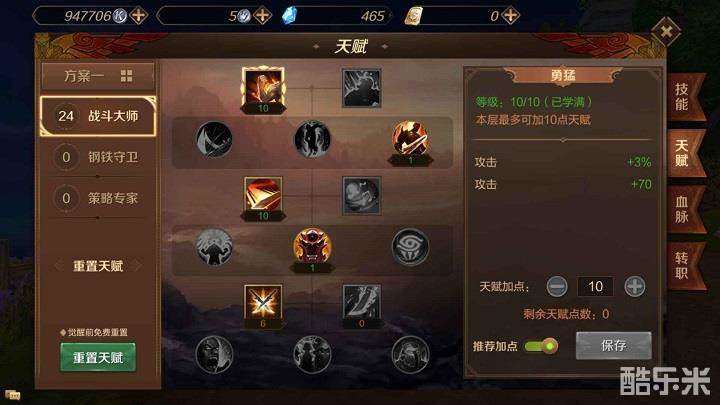Add more gold coins with plus icon
The height and width of the screenshot is (405, 720).
139,16
